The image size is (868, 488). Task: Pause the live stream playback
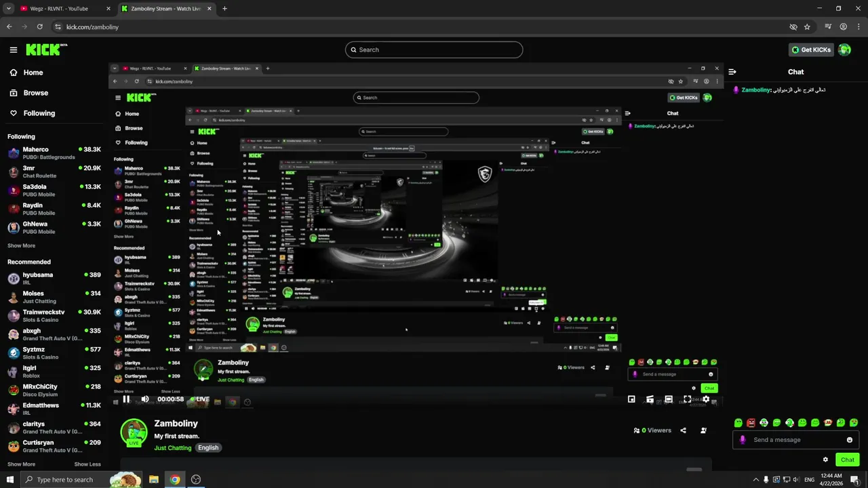126,399
